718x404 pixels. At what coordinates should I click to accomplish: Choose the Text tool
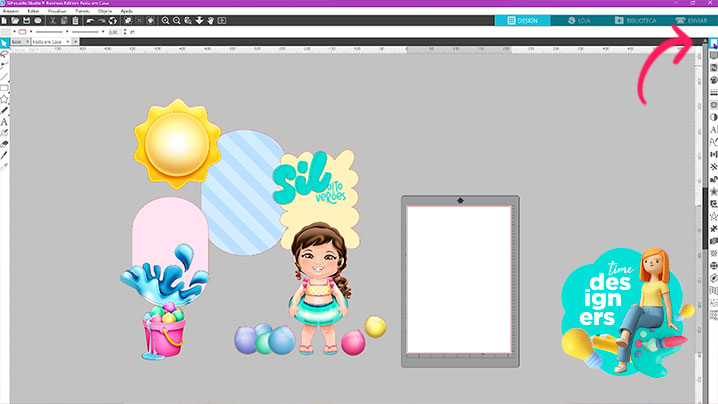[x=5, y=121]
